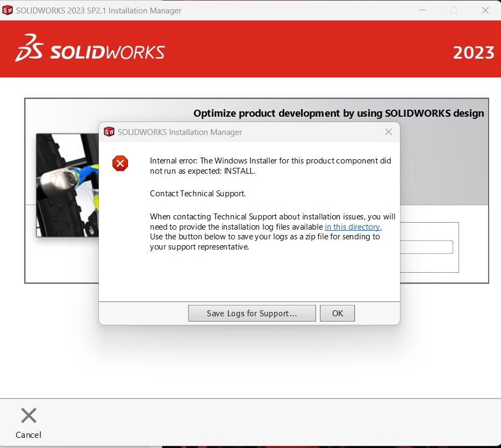The image size is (501, 448).
Task: Click the bike suspension product thumbnail
Action: click(68, 185)
